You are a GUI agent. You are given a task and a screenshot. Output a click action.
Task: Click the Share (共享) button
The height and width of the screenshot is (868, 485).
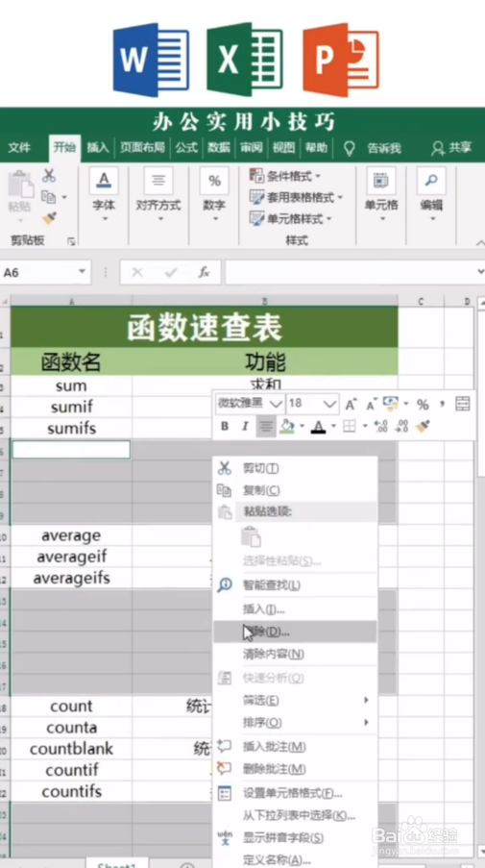tap(451, 148)
